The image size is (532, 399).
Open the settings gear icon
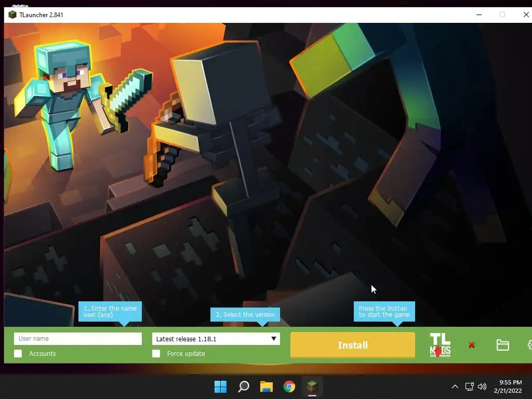pyautogui.click(x=529, y=345)
